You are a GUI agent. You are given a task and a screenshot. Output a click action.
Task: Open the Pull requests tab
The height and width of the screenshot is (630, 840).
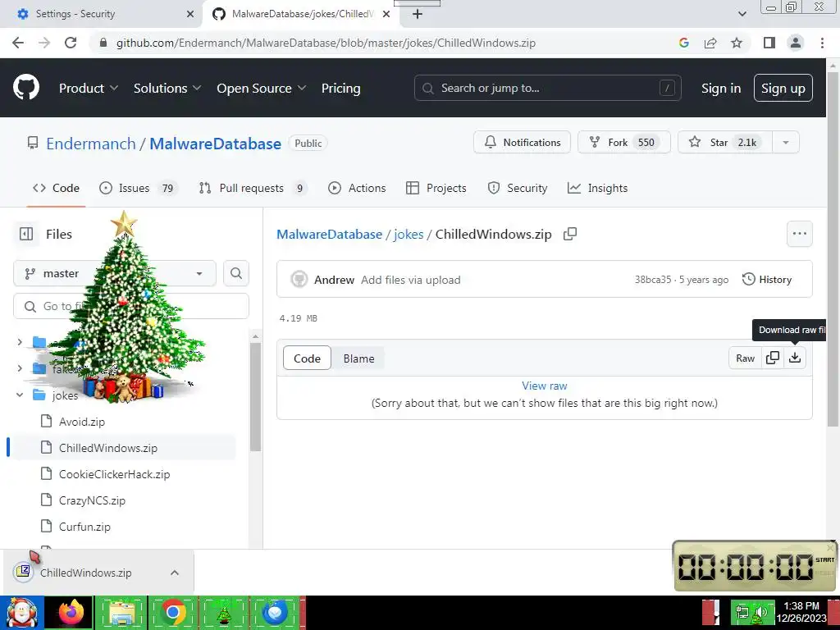point(252,188)
